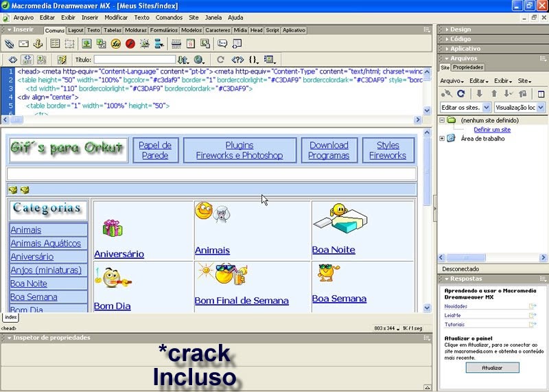Image resolution: width=549 pixels, height=392 pixels.
Task: Switch to Show Design View
Action: click(x=42, y=60)
